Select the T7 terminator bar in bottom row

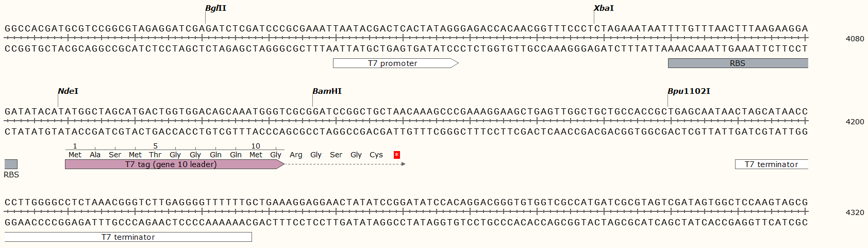(128, 237)
